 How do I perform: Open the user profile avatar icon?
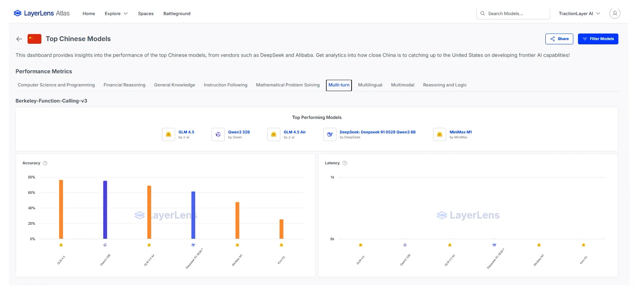[x=615, y=13]
